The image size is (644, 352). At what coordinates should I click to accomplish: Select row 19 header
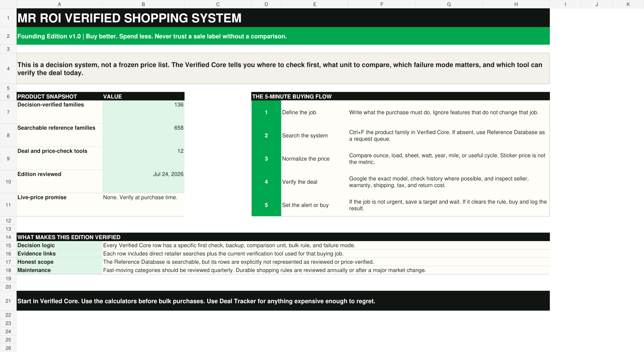click(x=8, y=278)
